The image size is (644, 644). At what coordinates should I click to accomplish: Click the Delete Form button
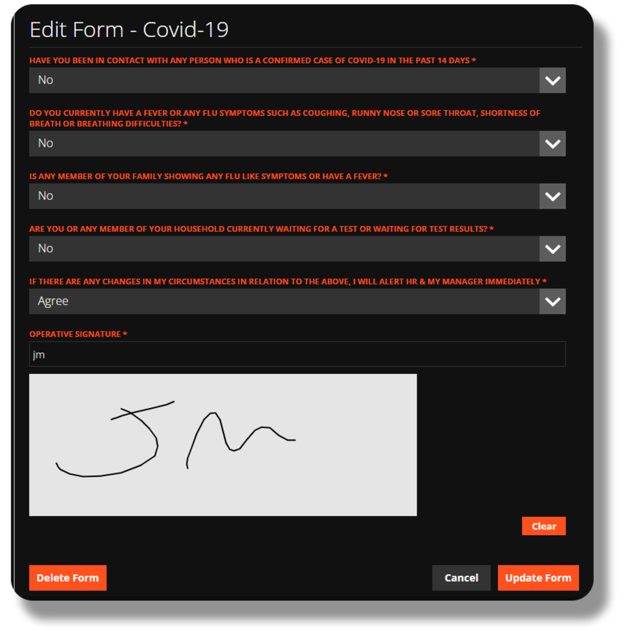coord(68,578)
